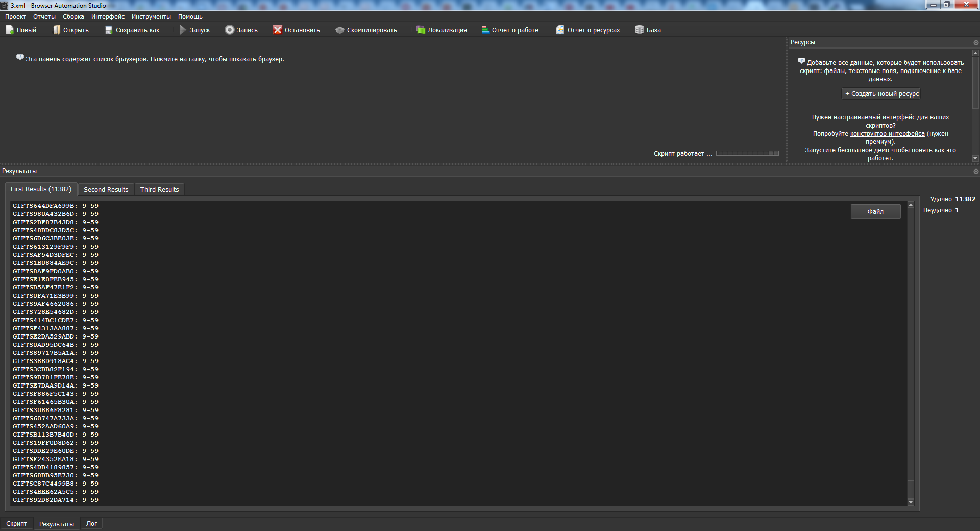Click the Неудачно 1 counter

tap(941, 210)
